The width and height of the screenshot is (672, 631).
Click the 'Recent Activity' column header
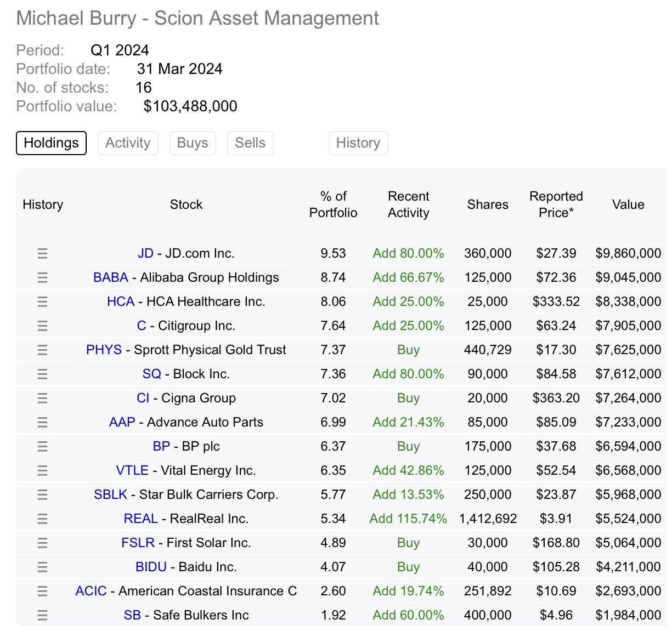click(409, 204)
